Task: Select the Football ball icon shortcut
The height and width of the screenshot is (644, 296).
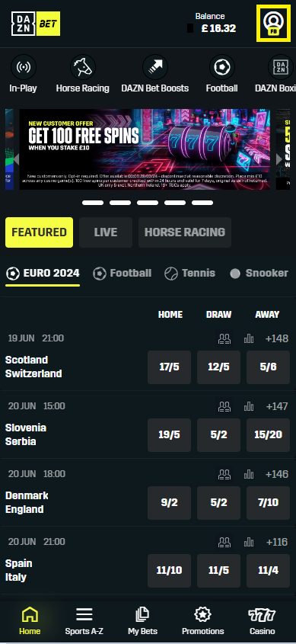Action: (x=221, y=67)
